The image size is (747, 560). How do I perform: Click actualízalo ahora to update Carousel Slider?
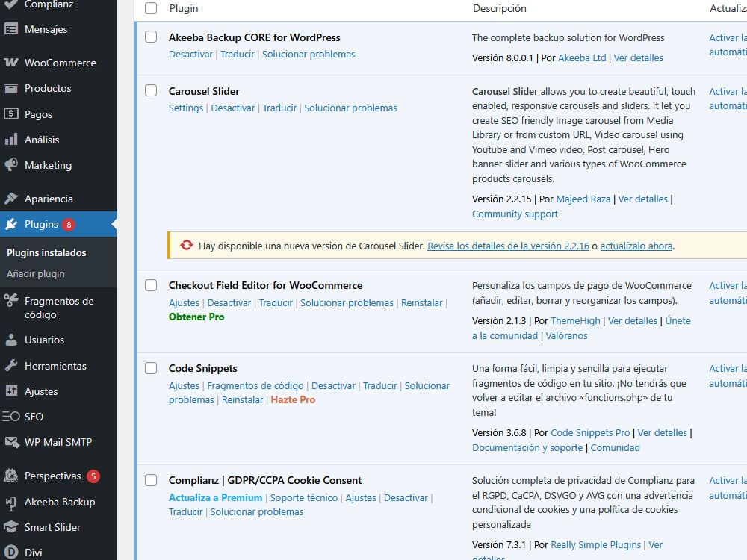point(636,246)
